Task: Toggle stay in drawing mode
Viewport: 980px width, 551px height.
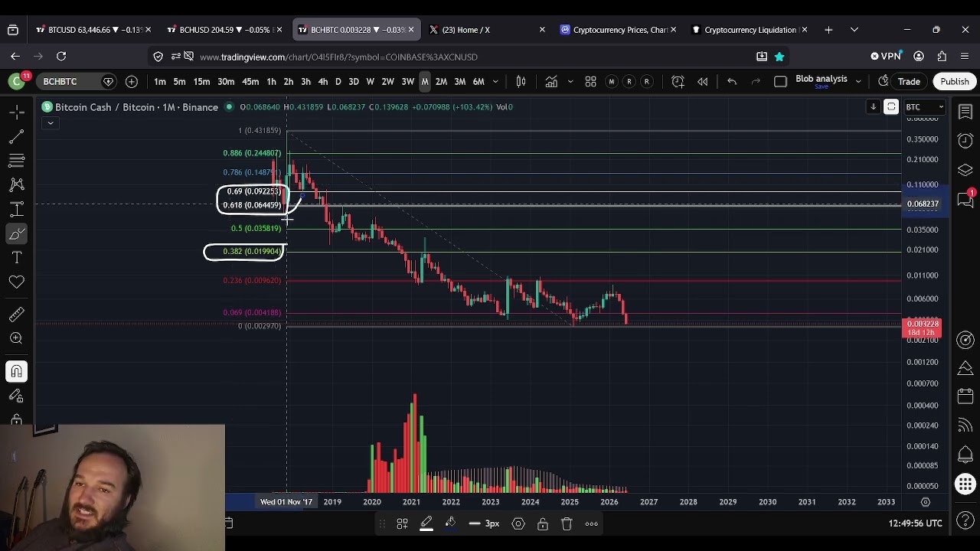Action: coord(16,396)
